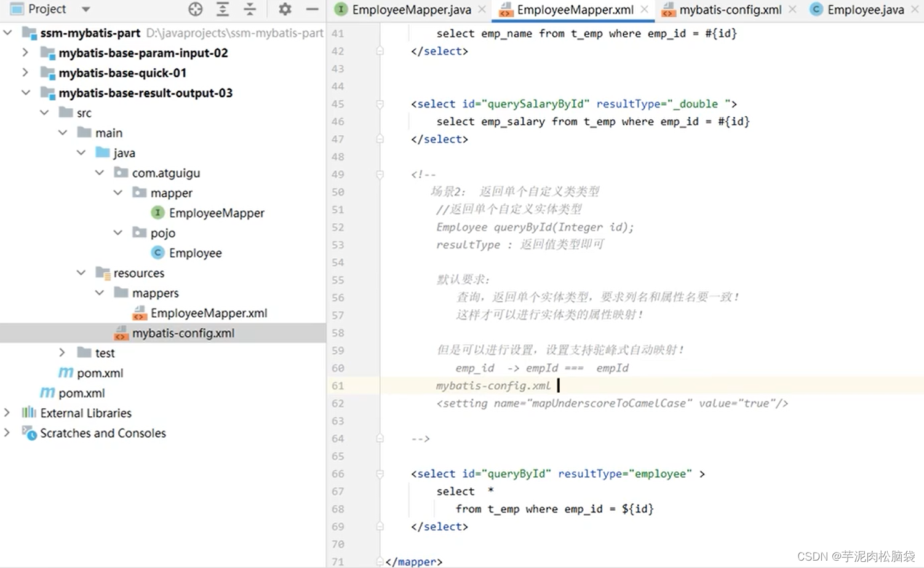The height and width of the screenshot is (568, 924).
Task: Collapse mybatis-base-result-output-03 module
Action: click(x=26, y=93)
